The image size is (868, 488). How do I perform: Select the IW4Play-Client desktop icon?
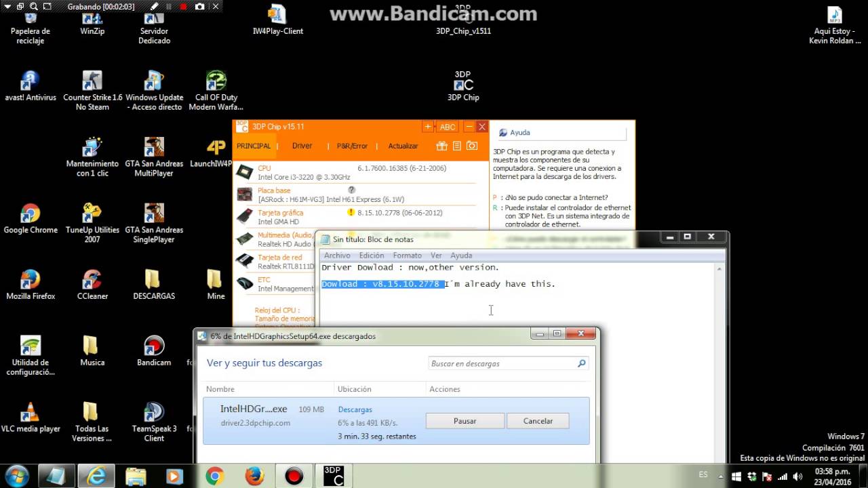coord(278,21)
